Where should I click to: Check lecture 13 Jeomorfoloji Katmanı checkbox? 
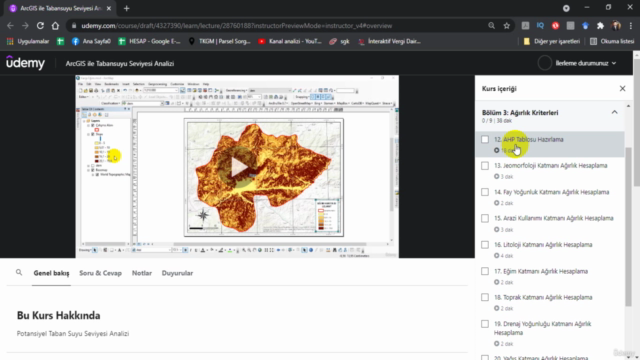click(x=485, y=166)
